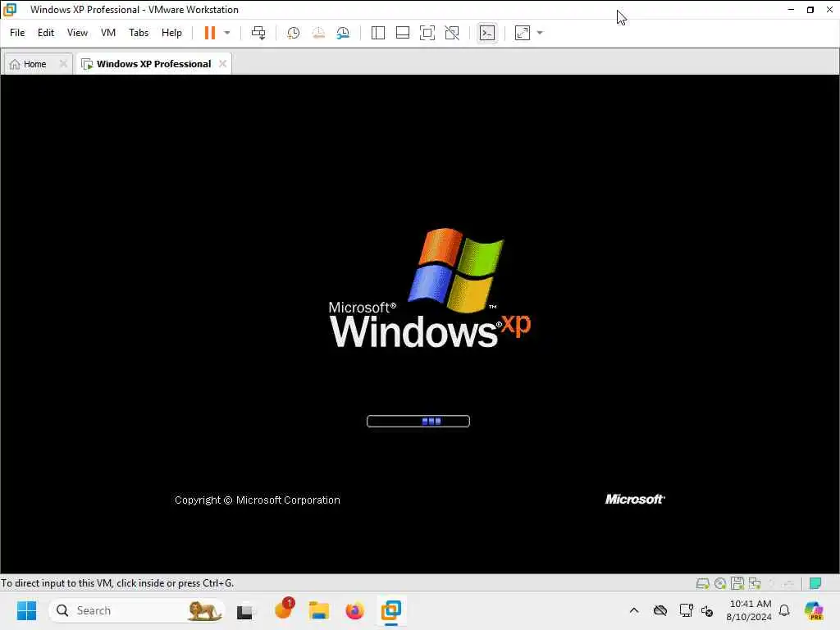This screenshot has height=630, width=840.
Task: Open the VM menu
Action: (x=108, y=33)
